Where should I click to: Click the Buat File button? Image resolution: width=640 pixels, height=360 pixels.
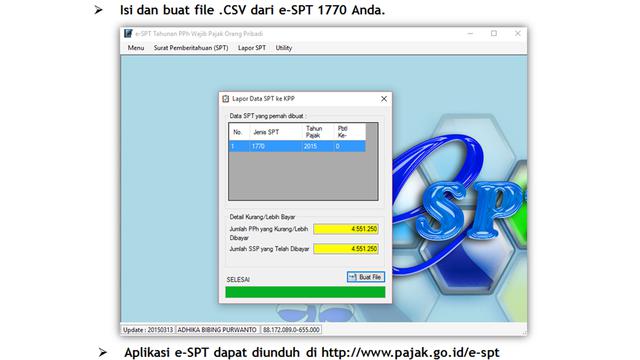pyautogui.click(x=366, y=277)
